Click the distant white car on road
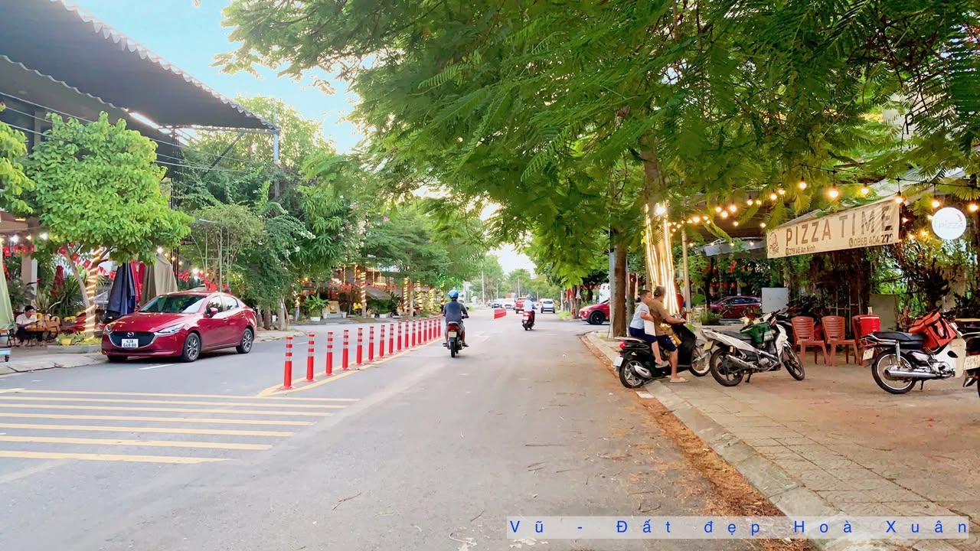Image resolution: width=980 pixels, height=551 pixels. pos(547,306)
